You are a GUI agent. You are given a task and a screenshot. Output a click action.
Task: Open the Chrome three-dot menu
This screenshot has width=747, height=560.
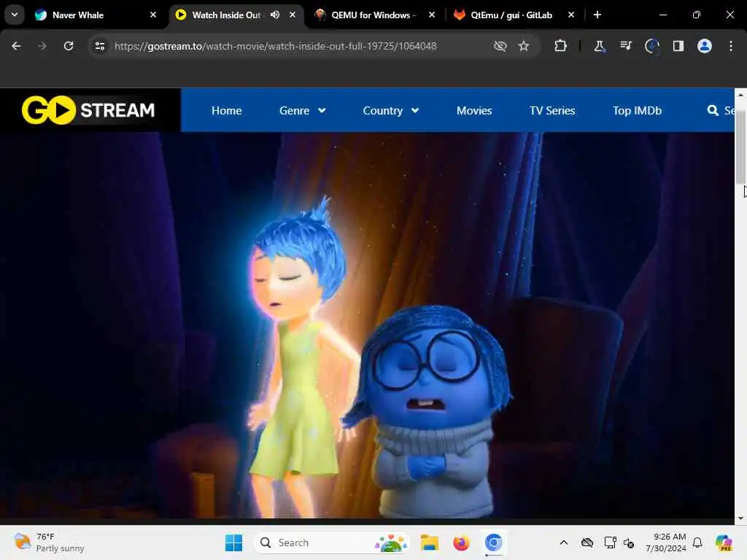coord(730,46)
